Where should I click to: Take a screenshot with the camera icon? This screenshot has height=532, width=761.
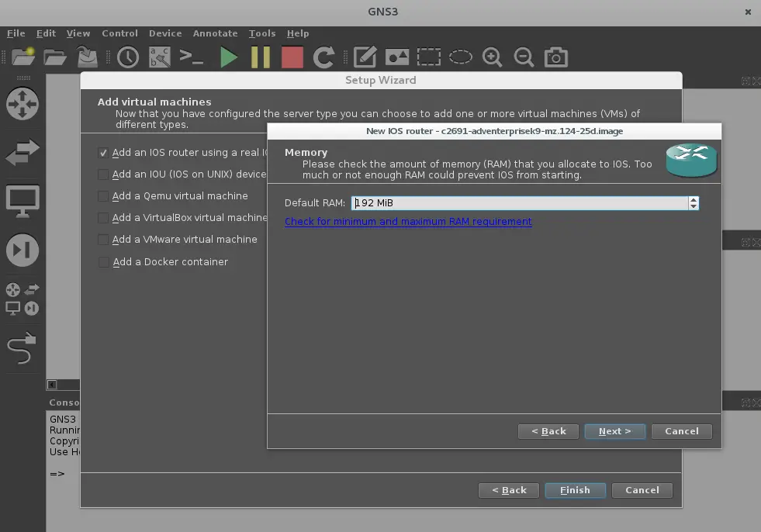556,57
